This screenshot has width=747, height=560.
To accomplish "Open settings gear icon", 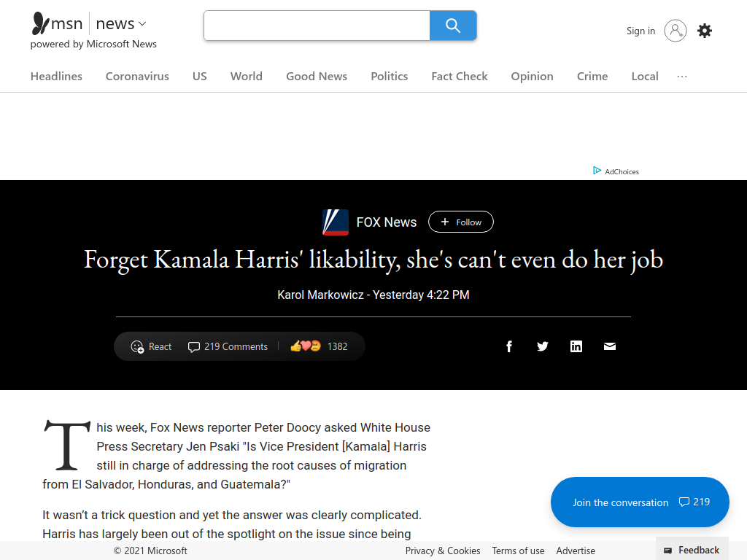I will 705,31.
